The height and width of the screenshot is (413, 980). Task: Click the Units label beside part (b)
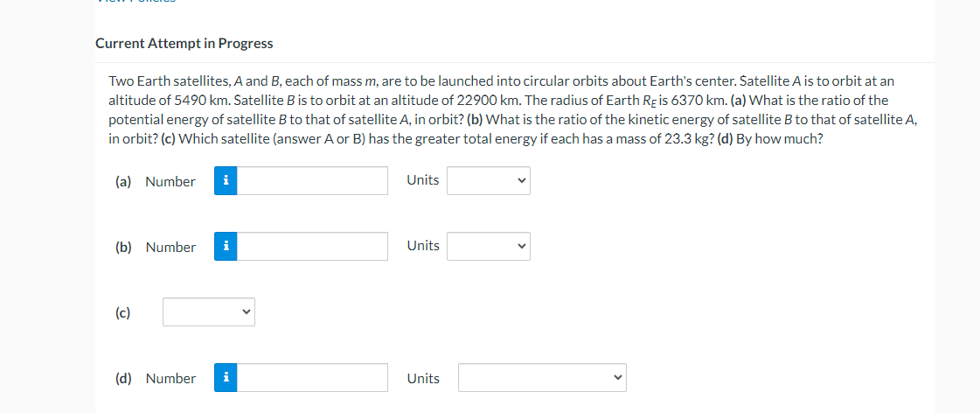point(423,246)
